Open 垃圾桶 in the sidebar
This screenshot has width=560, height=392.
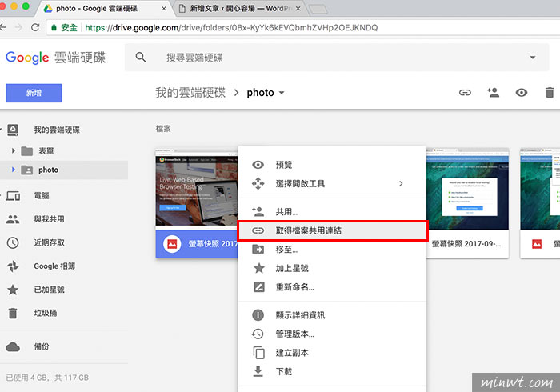tap(46, 314)
